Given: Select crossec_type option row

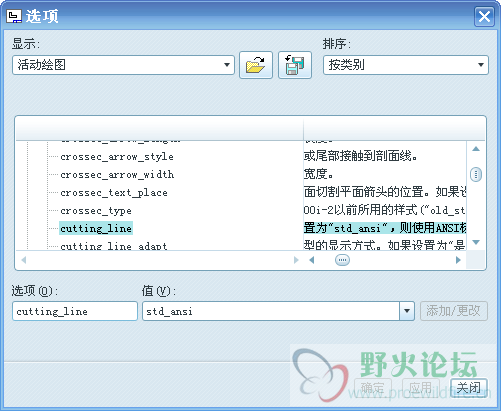Looking at the screenshot, I should coord(96,211).
